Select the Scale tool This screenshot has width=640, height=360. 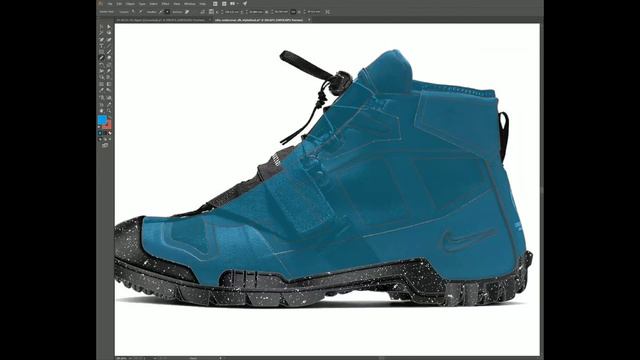pos(109,64)
